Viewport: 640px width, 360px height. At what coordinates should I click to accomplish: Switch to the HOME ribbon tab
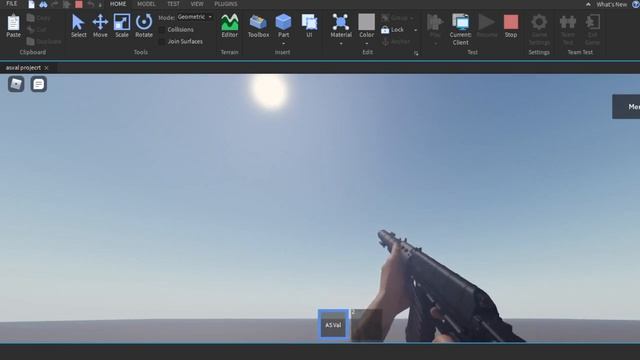tap(118, 4)
